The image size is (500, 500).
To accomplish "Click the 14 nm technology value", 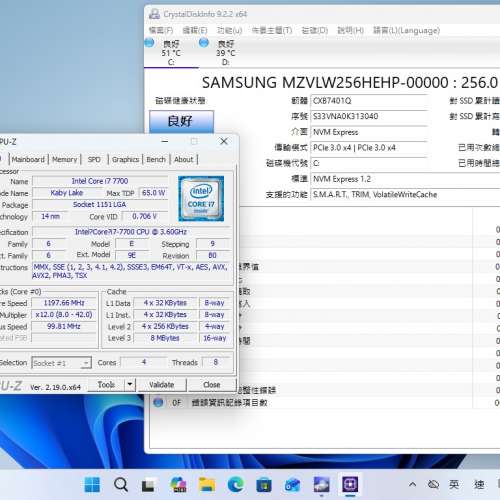I will tap(50, 216).
